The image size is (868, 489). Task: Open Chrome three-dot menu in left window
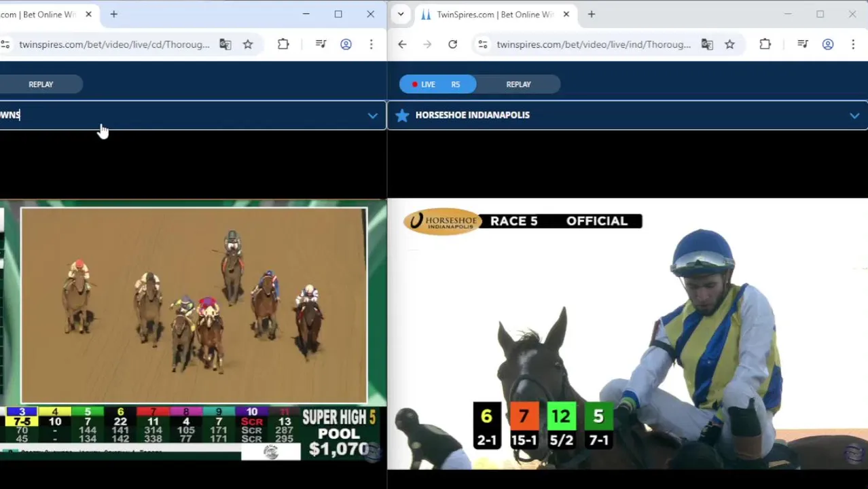[371, 44]
